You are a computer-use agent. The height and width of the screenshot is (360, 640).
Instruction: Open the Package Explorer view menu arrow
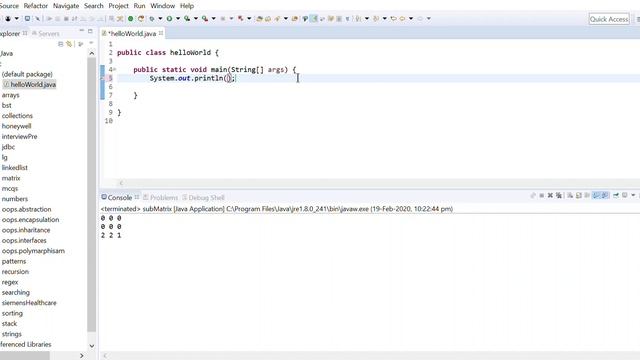pos(91,43)
